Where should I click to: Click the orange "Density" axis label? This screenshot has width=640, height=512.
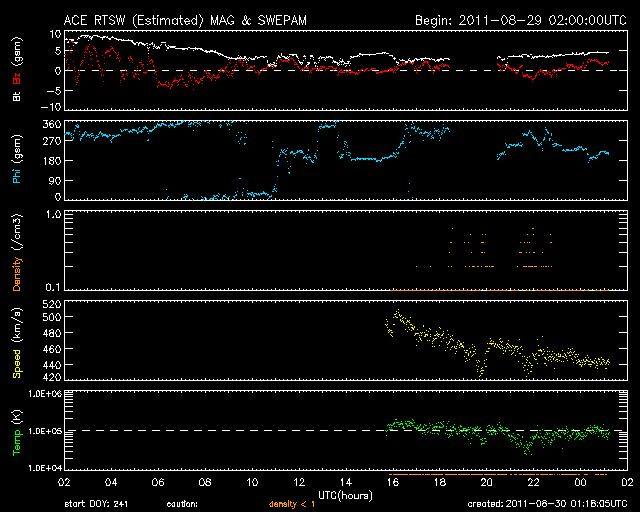pyautogui.click(x=17, y=274)
